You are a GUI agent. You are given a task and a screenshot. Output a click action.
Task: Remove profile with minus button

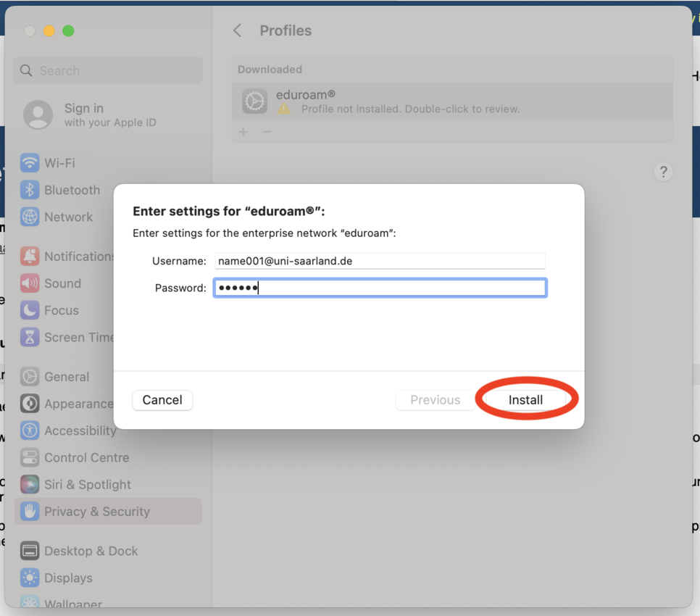(267, 132)
